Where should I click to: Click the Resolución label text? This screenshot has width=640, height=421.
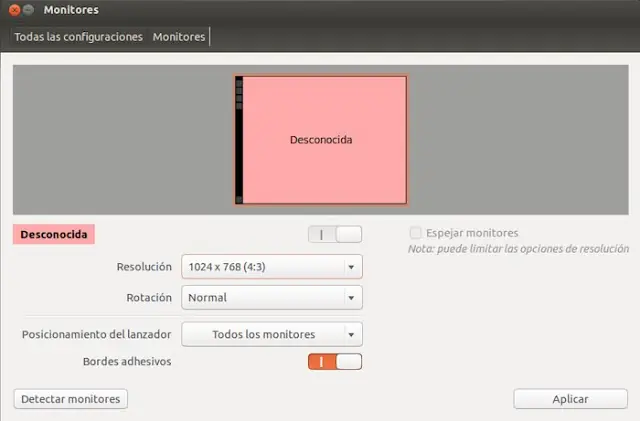tap(144, 267)
